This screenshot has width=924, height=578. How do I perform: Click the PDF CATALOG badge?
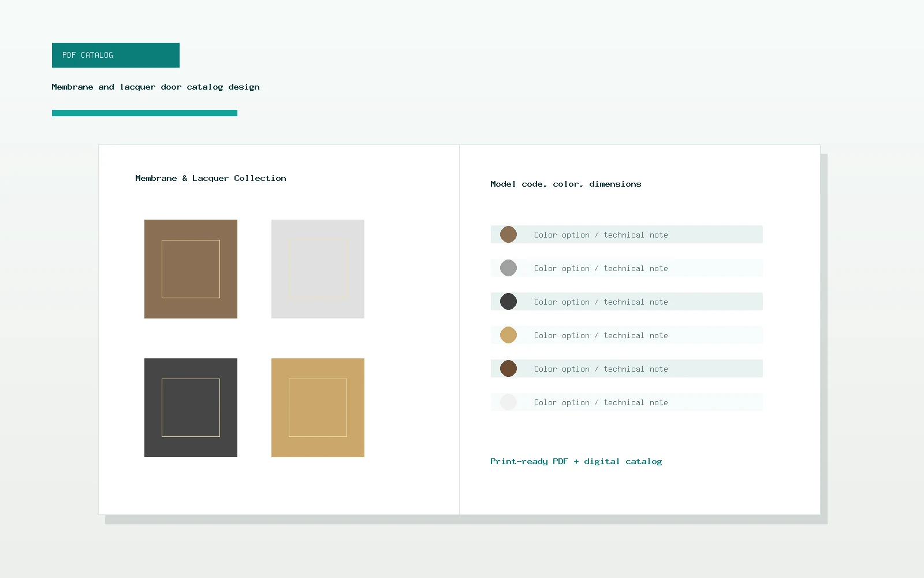(x=115, y=55)
